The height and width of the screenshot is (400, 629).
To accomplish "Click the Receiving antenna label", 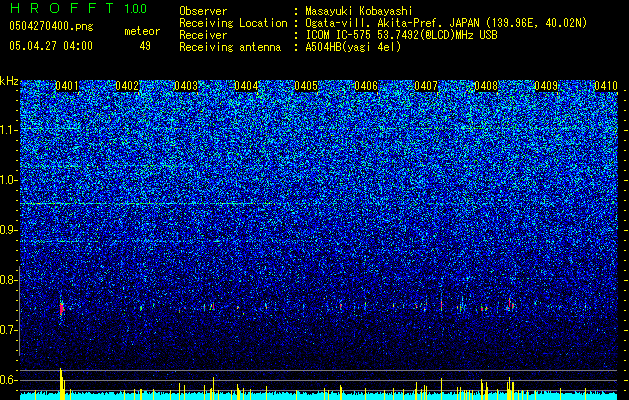I will [x=230, y=47].
